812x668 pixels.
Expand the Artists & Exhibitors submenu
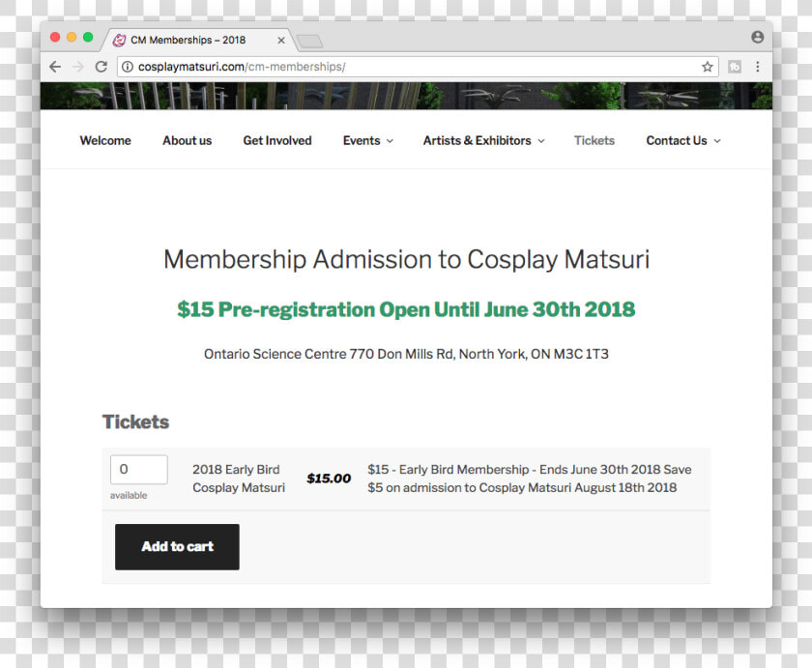pos(483,141)
